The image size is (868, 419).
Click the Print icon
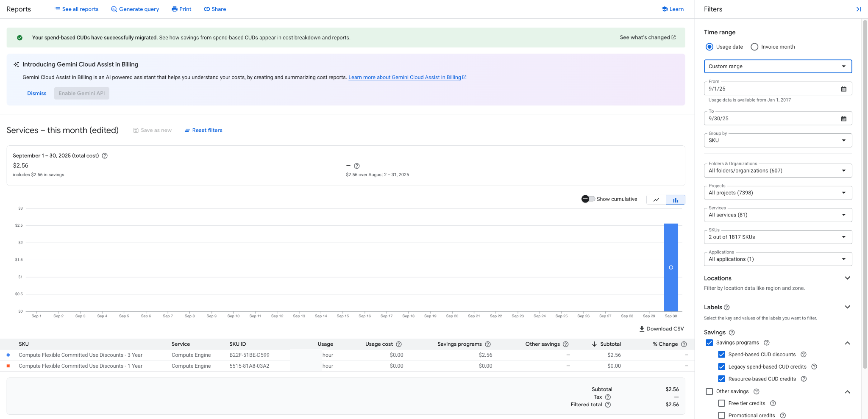point(174,9)
